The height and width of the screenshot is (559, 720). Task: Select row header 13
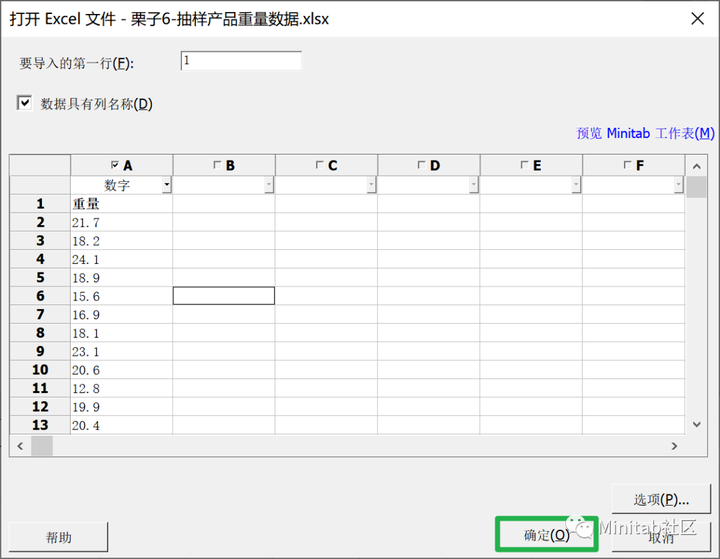[x=40, y=425]
